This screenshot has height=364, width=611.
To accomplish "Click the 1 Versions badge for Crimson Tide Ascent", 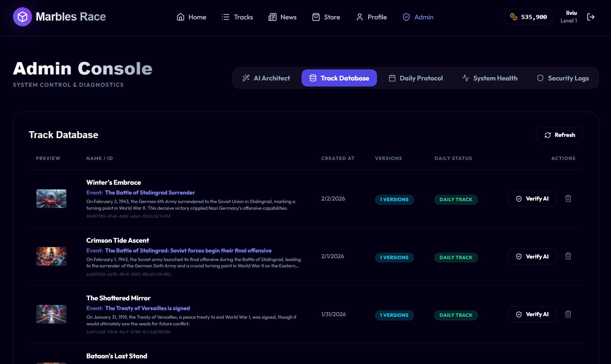I will point(394,258).
